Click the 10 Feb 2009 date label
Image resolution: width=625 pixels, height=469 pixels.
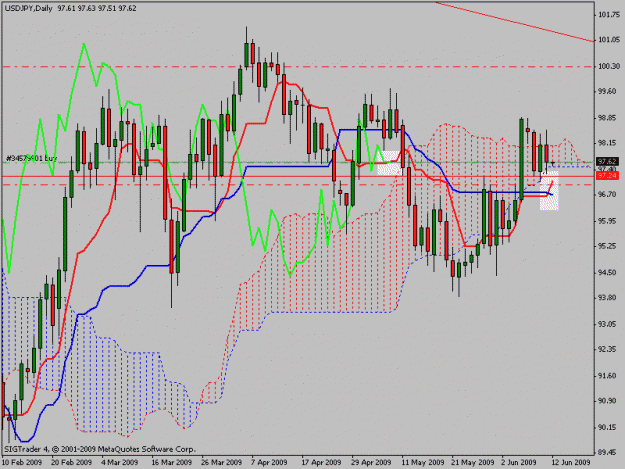point(22,463)
